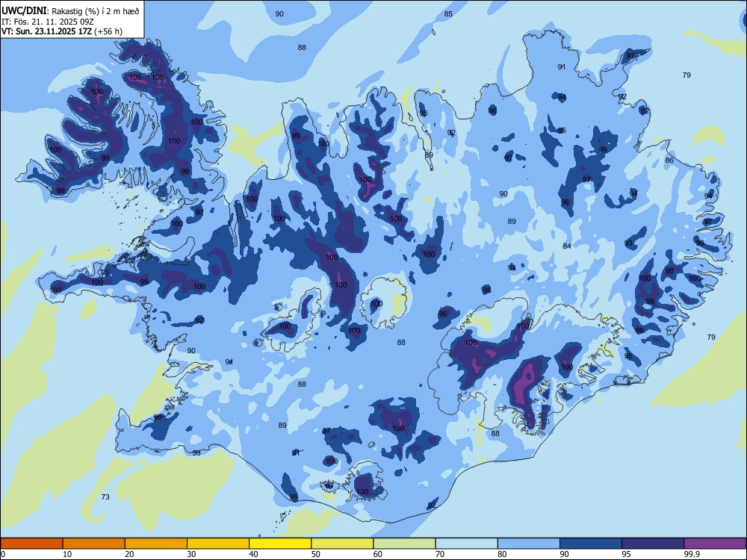Click the 0–10 dark orange legend swatch
The image size is (747, 560).
tap(31, 544)
